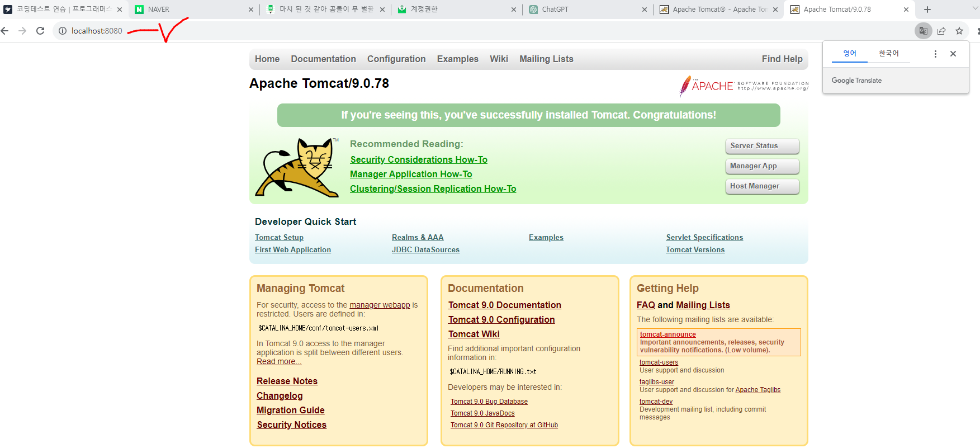Switch to the 코딩테스트 연습 tab

pos(63,10)
